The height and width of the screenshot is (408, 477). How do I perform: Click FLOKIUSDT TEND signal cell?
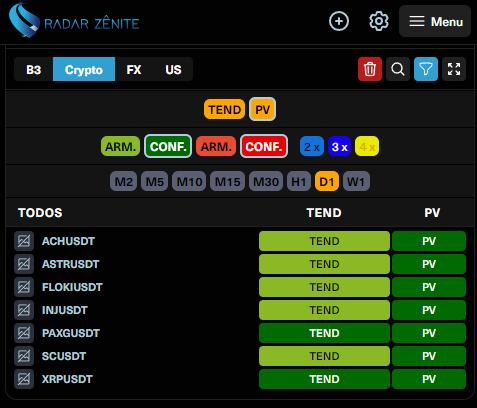pyautogui.click(x=324, y=287)
